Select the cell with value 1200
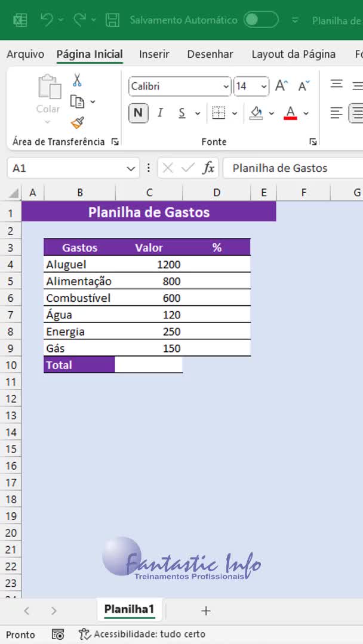Image resolution: width=363 pixels, height=644 pixels. (x=149, y=264)
